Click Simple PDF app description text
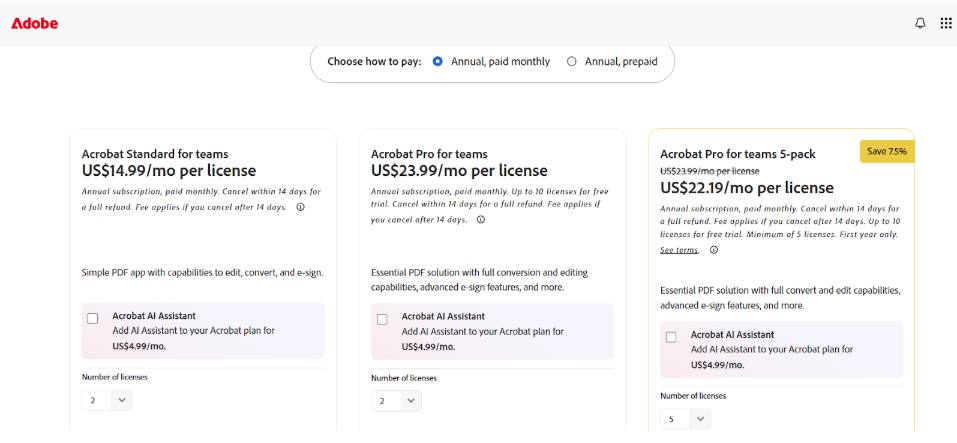This screenshot has height=443, width=957. [x=203, y=273]
